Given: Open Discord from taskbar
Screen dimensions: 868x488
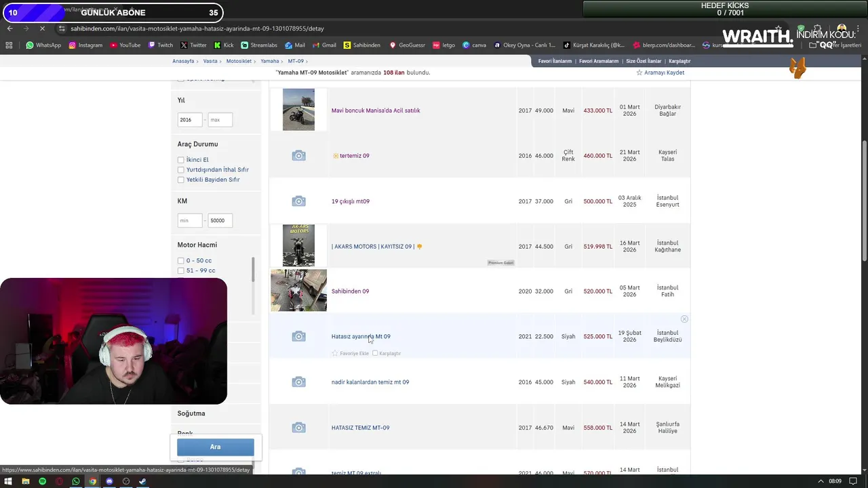Looking at the screenshot, I should pyautogui.click(x=109, y=481).
